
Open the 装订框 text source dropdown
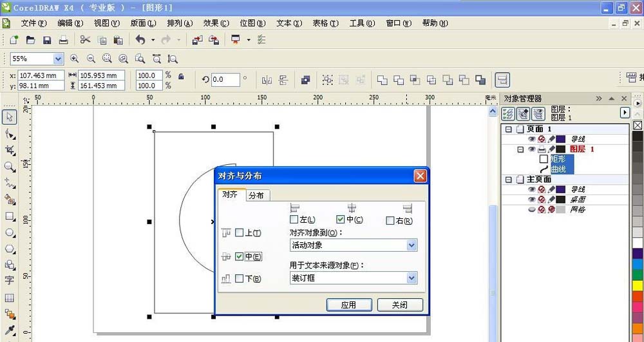(x=412, y=278)
